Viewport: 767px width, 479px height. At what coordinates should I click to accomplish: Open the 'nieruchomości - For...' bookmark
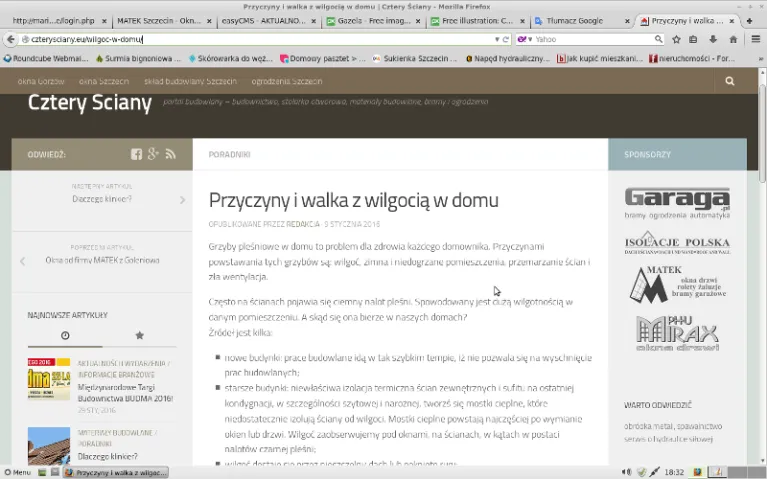[x=692, y=58]
